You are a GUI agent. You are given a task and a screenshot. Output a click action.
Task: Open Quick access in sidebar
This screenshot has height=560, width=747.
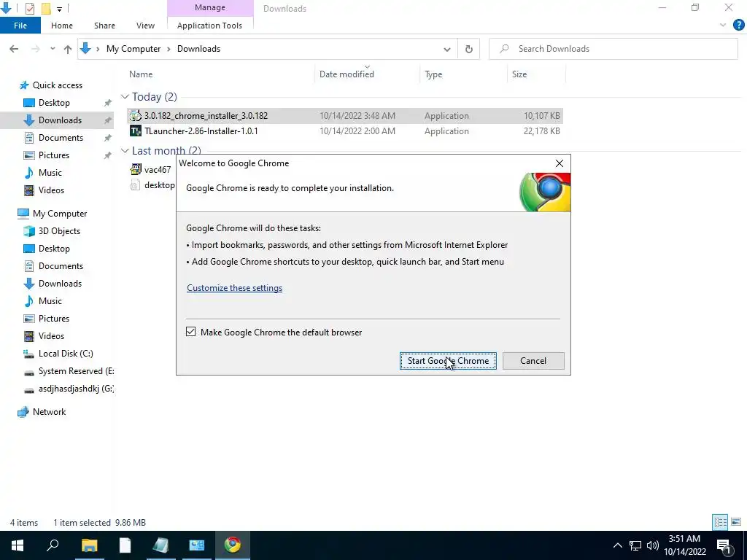57,85
